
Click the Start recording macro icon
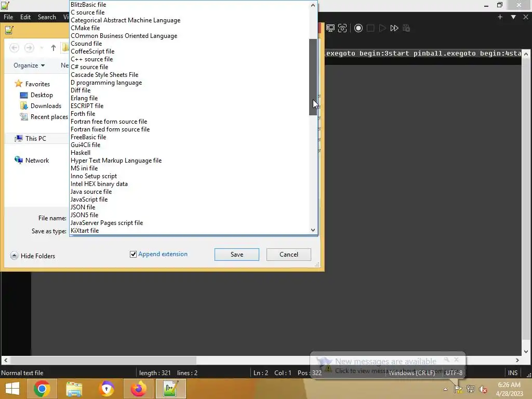(358, 28)
